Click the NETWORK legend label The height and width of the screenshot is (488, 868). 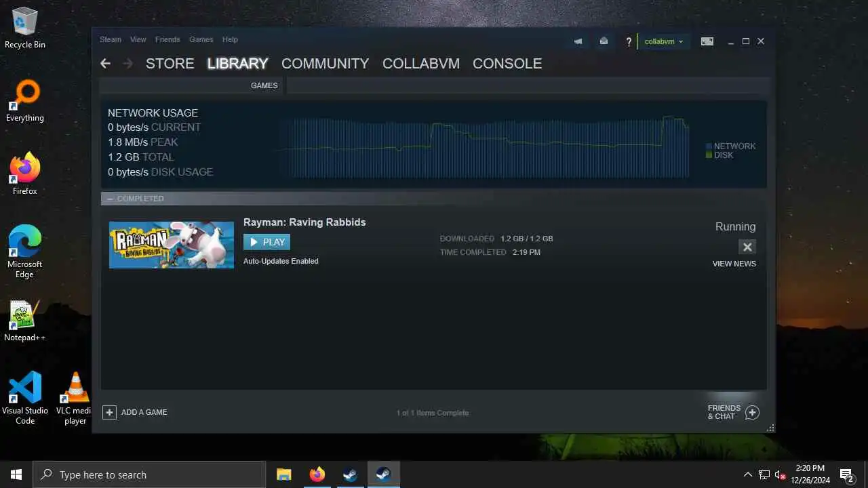[734, 146]
